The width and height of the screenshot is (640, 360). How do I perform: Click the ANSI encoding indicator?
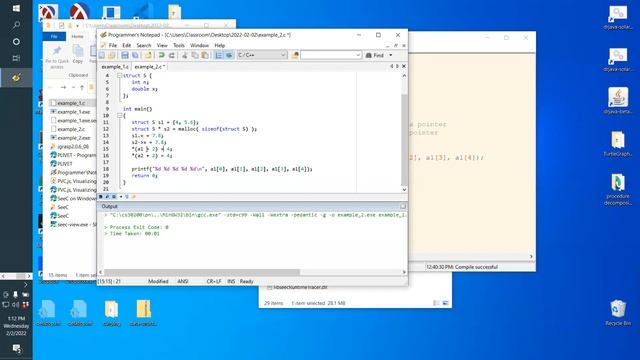182,281
